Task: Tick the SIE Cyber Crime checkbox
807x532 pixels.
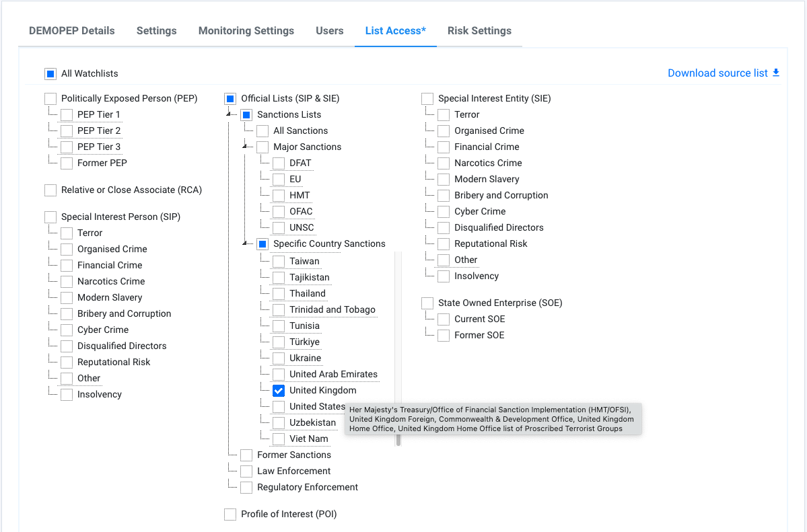Action: click(444, 212)
